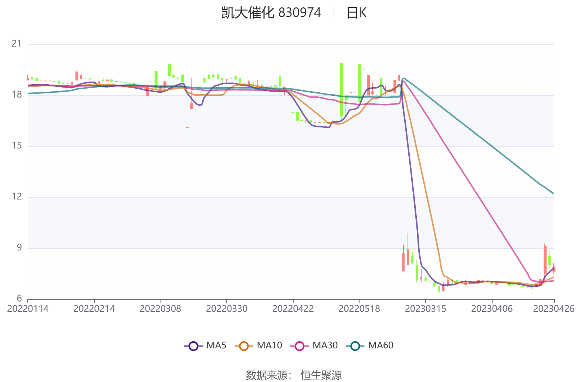Click the 20220518 date axis label
The width and height of the screenshot is (588, 382).
359,308
